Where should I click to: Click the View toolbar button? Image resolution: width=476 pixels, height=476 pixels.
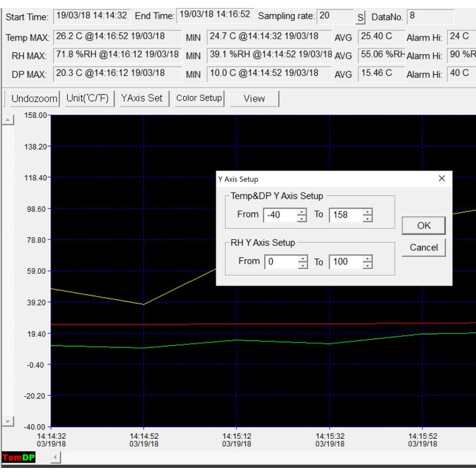tap(254, 99)
